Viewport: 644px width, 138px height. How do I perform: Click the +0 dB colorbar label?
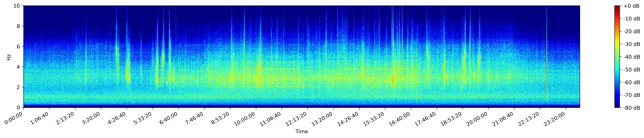pyautogui.click(x=631, y=6)
